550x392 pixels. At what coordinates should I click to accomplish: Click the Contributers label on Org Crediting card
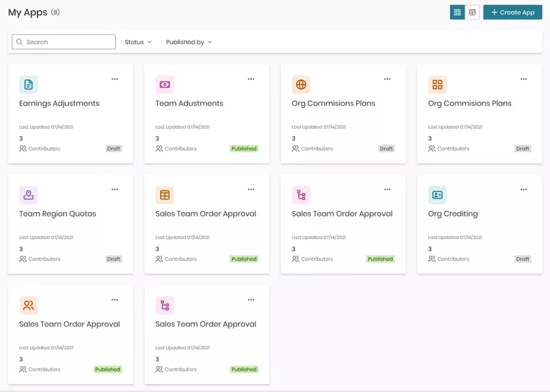coord(453,259)
